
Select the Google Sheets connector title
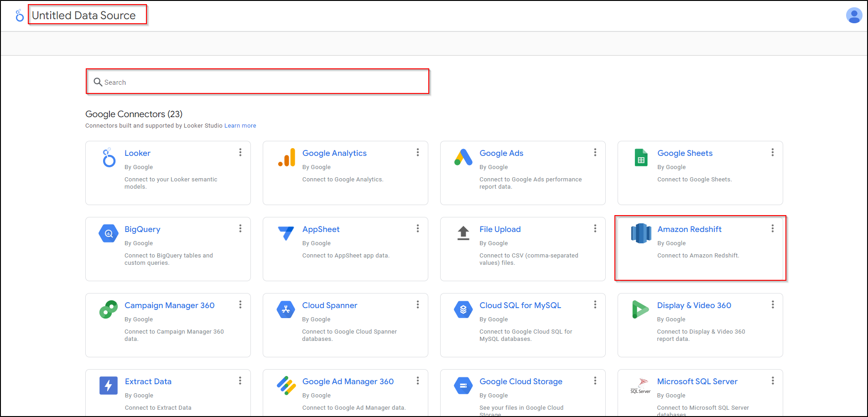tap(685, 153)
